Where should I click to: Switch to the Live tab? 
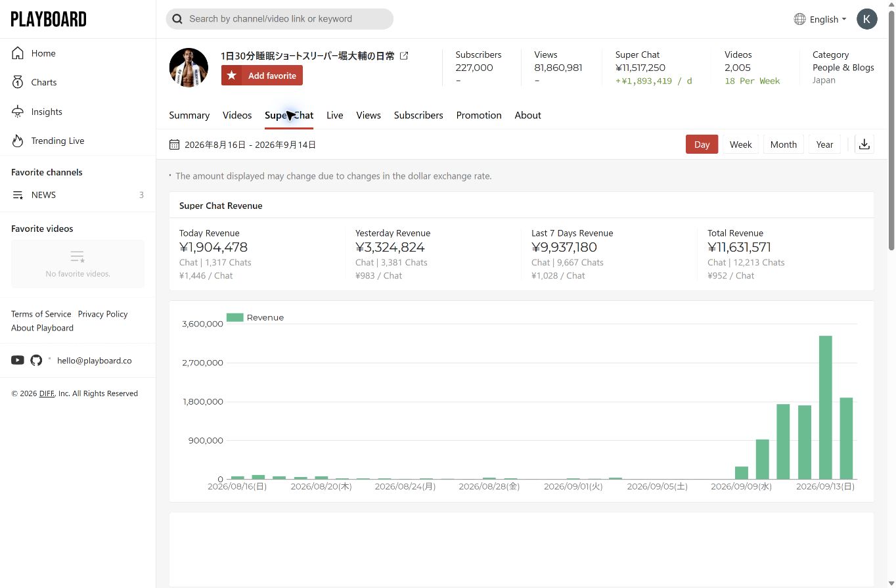point(335,115)
